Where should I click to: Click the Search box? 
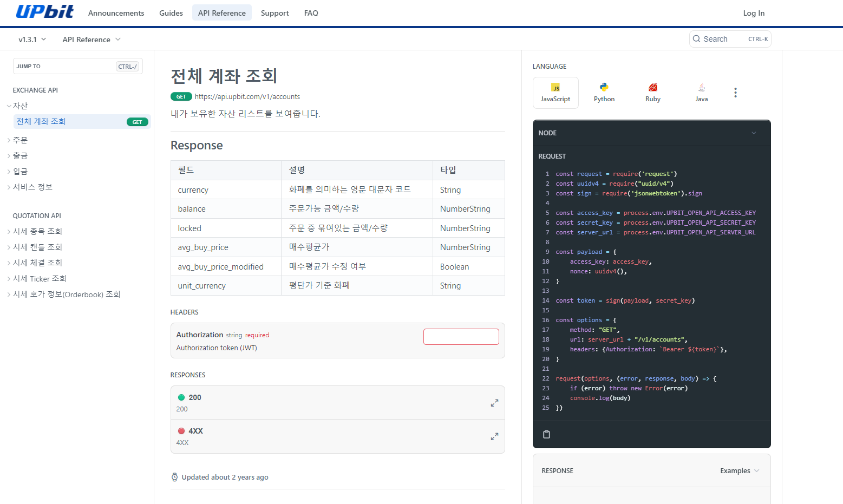(730, 39)
